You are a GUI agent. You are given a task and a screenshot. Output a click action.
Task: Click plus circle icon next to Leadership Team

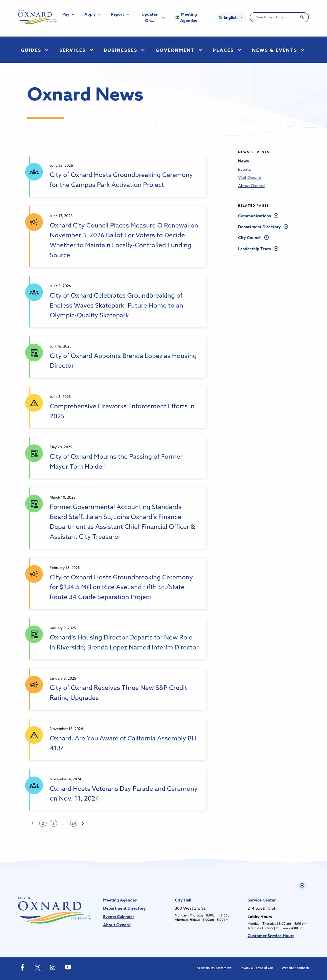click(x=276, y=249)
